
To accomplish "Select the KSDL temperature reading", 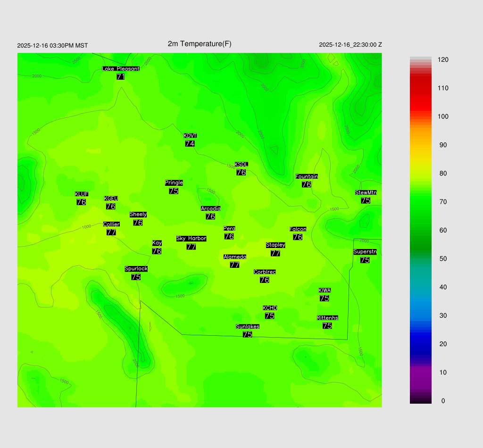I will coord(241,173).
